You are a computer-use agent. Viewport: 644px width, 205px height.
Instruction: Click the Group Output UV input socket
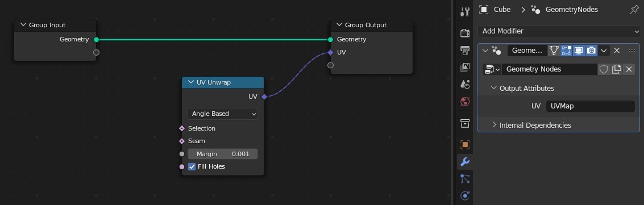coord(331,52)
